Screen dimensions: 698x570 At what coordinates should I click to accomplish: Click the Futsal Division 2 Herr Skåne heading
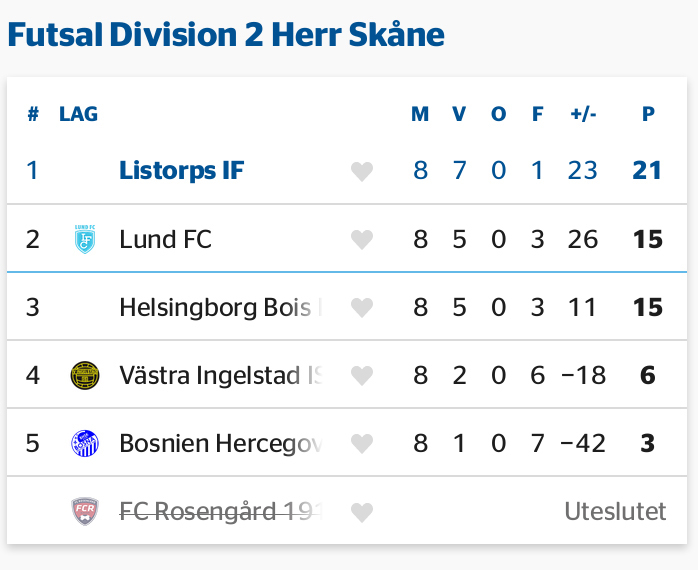[x=226, y=34]
